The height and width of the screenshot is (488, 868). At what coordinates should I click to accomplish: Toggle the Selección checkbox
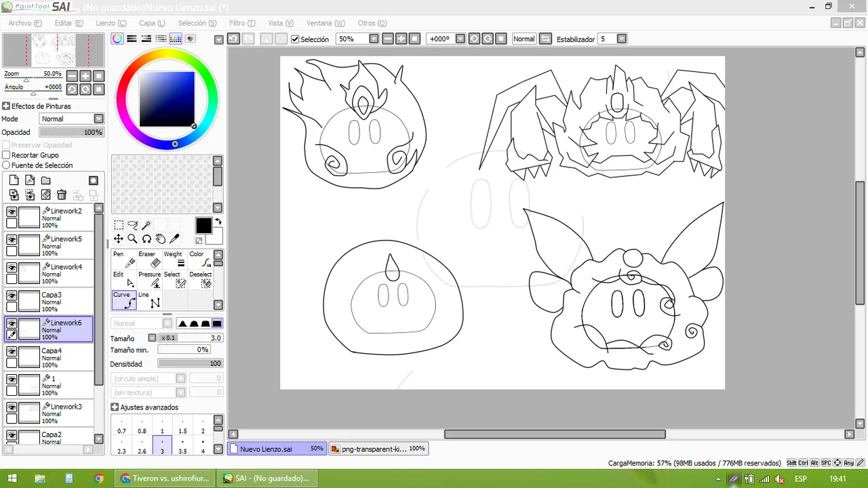point(295,39)
